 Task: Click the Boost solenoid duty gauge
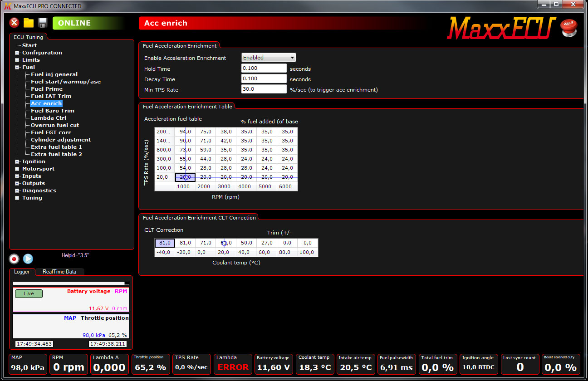[x=561, y=364]
